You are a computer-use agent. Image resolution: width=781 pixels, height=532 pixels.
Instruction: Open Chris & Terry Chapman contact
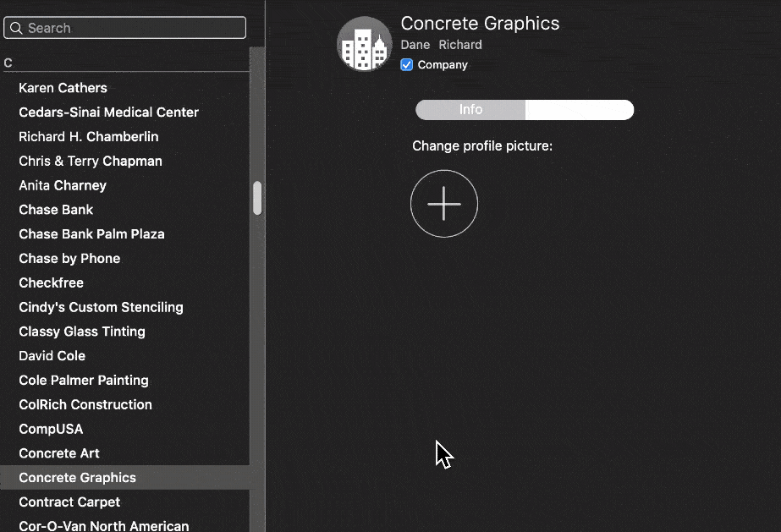click(x=124, y=161)
